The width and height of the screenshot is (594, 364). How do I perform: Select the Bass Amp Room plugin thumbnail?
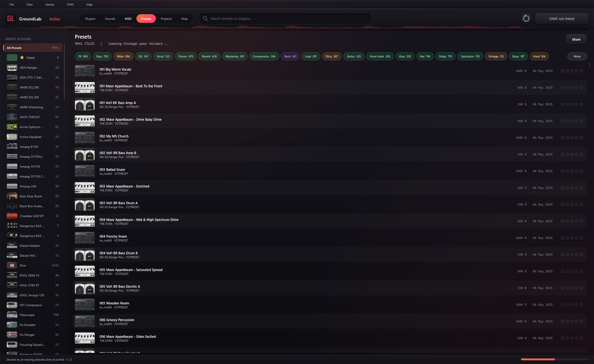(x=12, y=196)
